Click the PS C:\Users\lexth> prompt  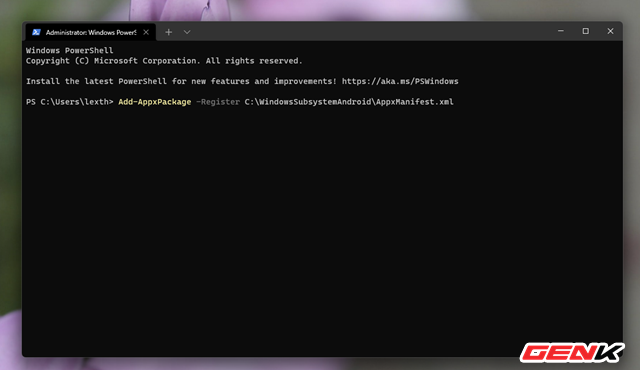tap(69, 102)
